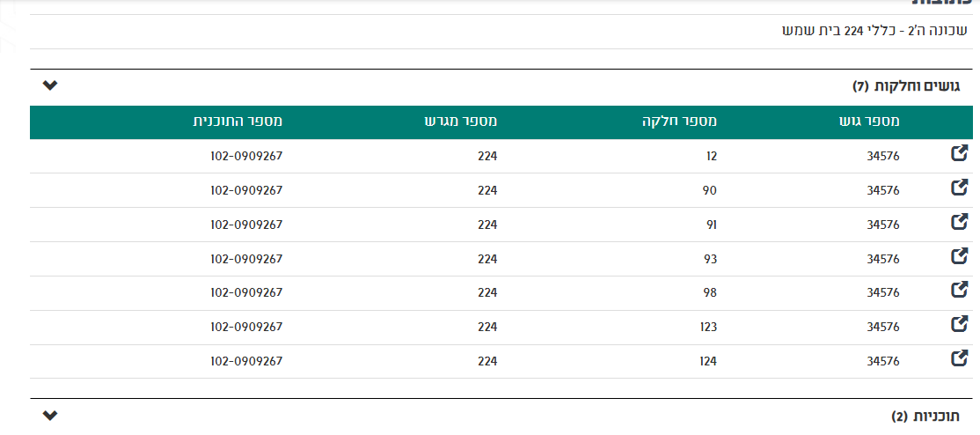Open external link for parcel 90 row

tap(960, 188)
